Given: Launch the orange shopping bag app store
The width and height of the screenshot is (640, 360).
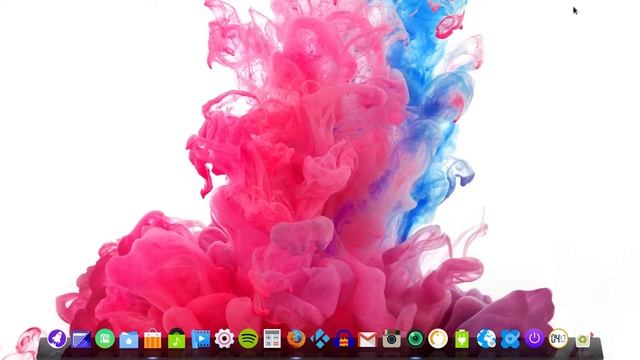Looking at the screenshot, I should coord(153,339).
